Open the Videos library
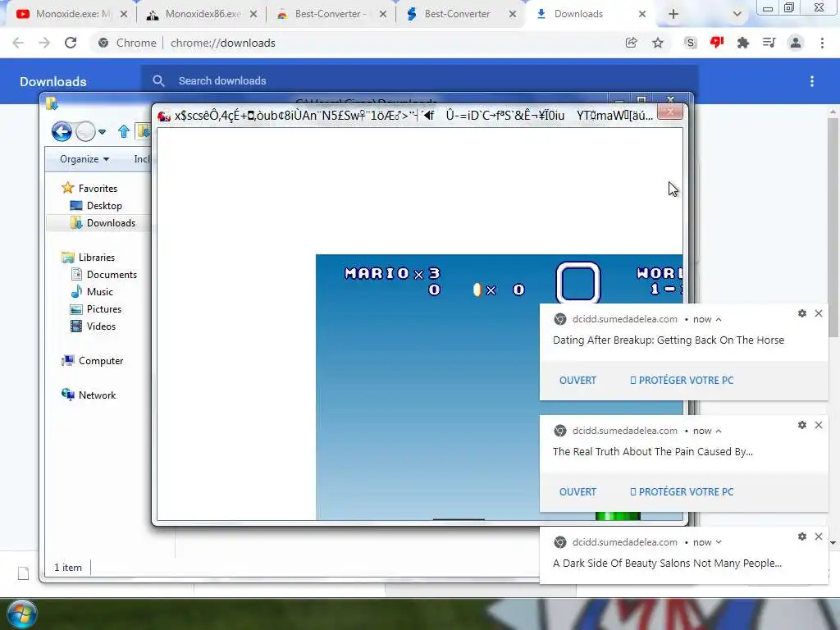840x630 pixels. [101, 326]
